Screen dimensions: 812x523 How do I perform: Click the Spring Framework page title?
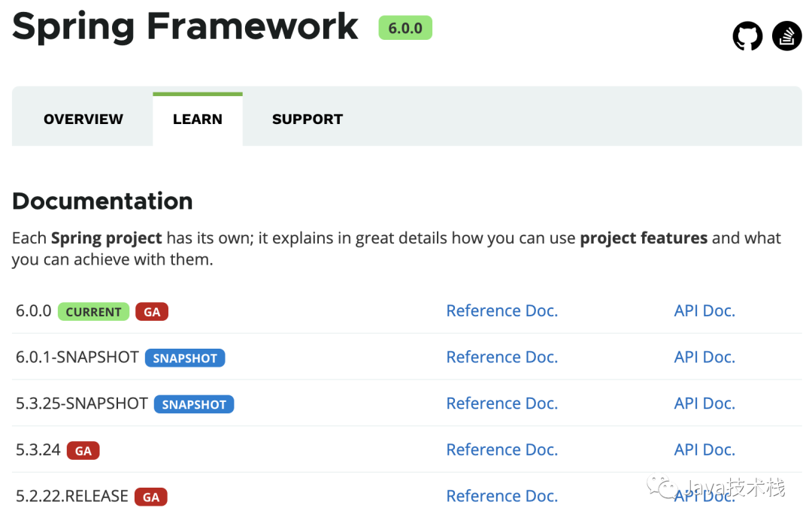click(185, 27)
